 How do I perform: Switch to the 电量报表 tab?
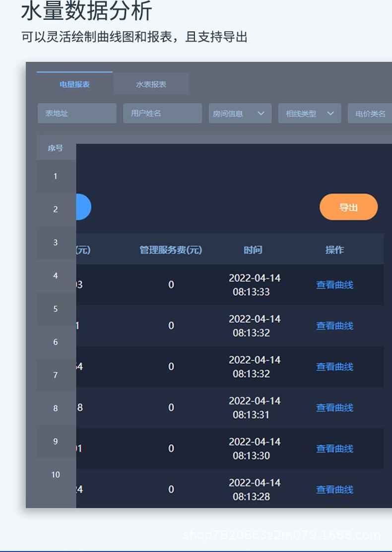(74, 84)
